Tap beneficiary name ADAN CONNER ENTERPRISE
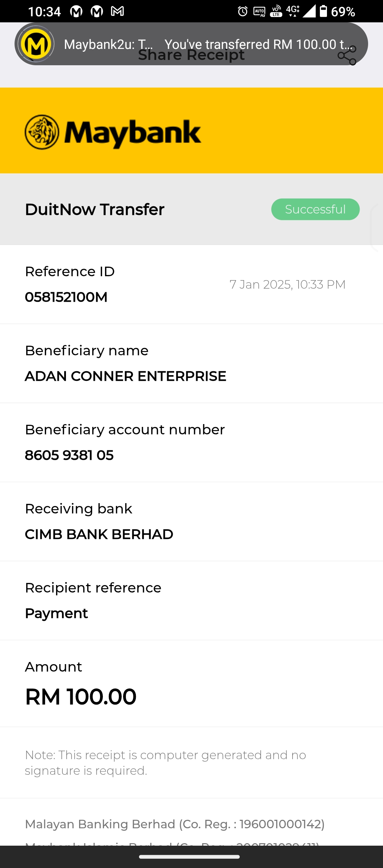Viewport: 383px width, 868px height. (x=126, y=376)
